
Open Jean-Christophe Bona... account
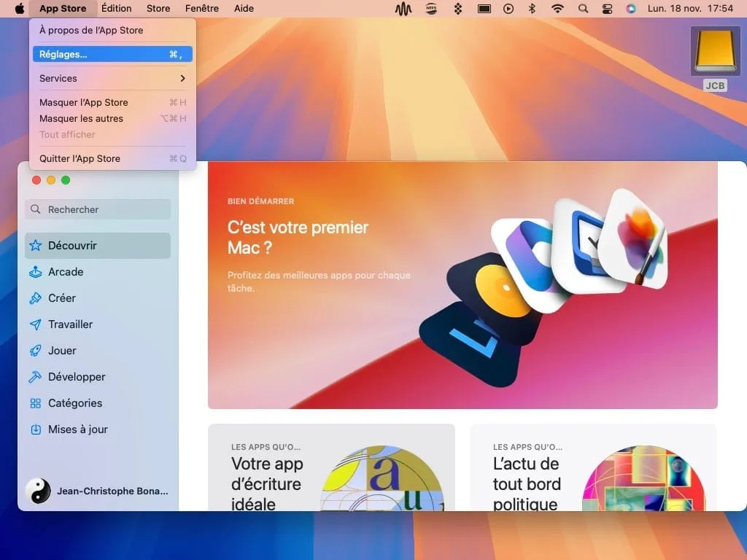112,491
